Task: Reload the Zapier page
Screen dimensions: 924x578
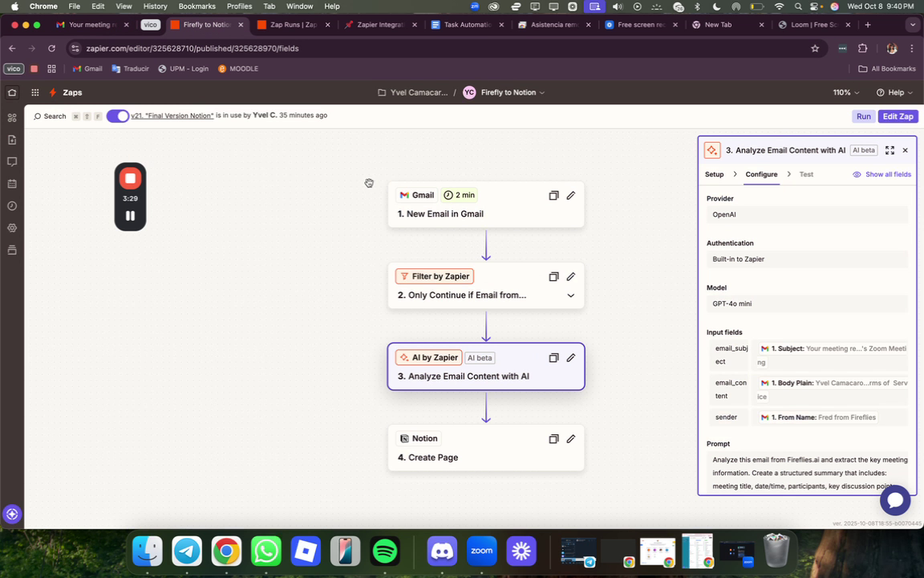Action: pos(52,48)
